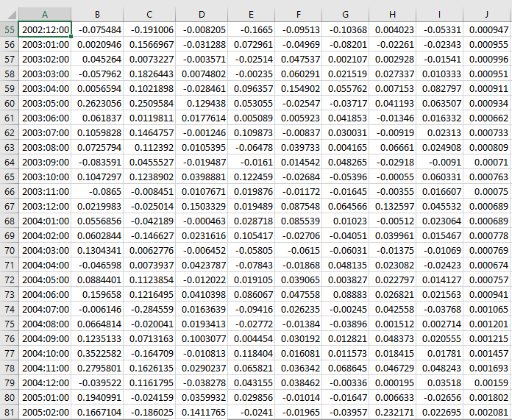Screen dimensions: 512x420
Task: Click cell containing 2002:12:00
Action: [x=45, y=29]
